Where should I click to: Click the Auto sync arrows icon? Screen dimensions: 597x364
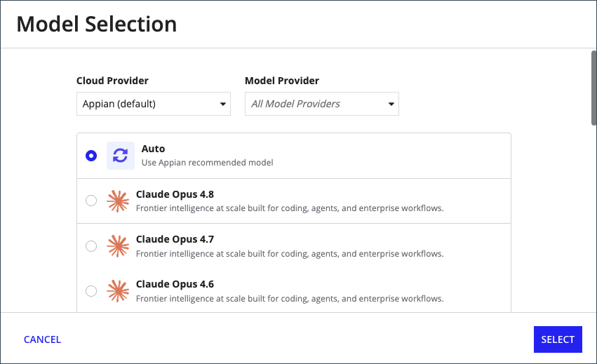pyautogui.click(x=121, y=155)
